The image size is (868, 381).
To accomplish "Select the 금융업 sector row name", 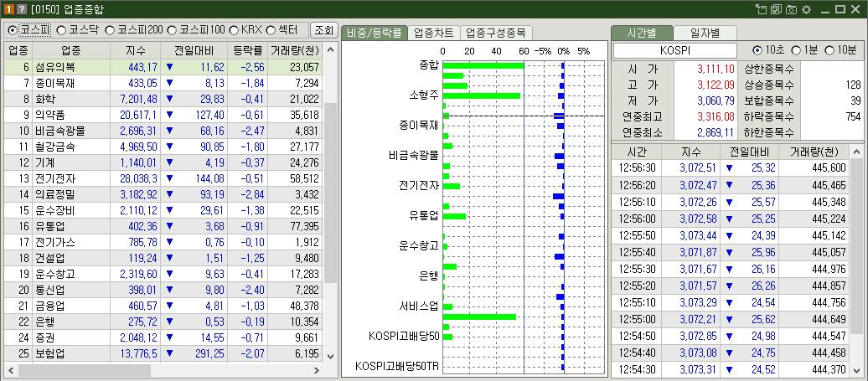I will coord(48,306).
